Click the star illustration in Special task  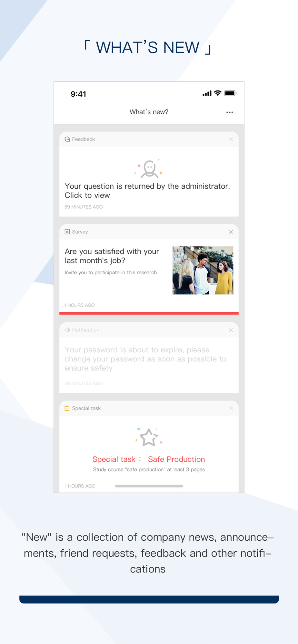149,437
